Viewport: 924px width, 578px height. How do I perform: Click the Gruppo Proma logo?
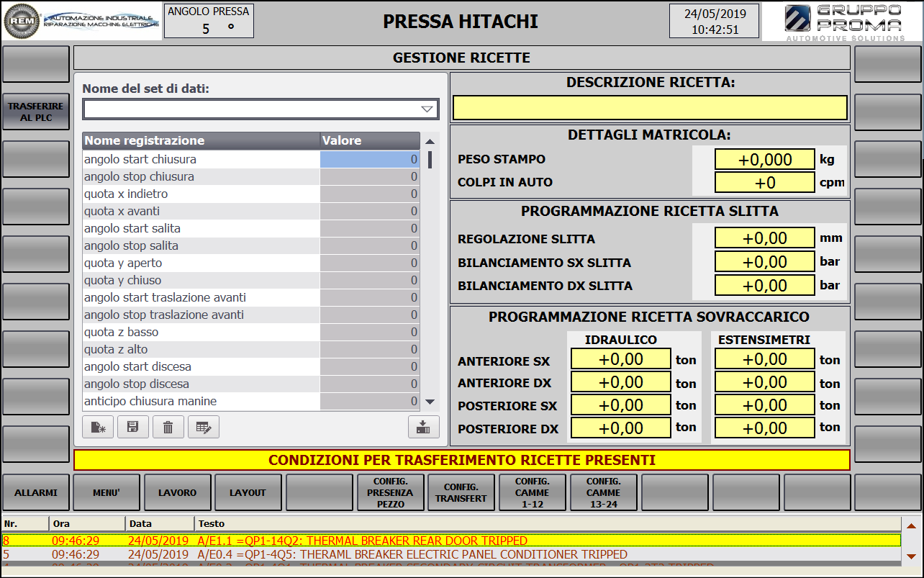[x=843, y=21]
